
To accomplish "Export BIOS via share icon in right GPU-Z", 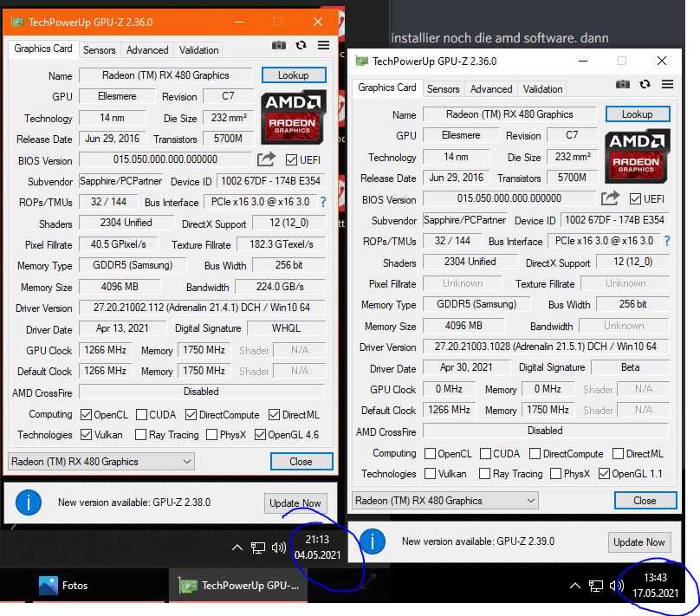I will pos(610,198).
